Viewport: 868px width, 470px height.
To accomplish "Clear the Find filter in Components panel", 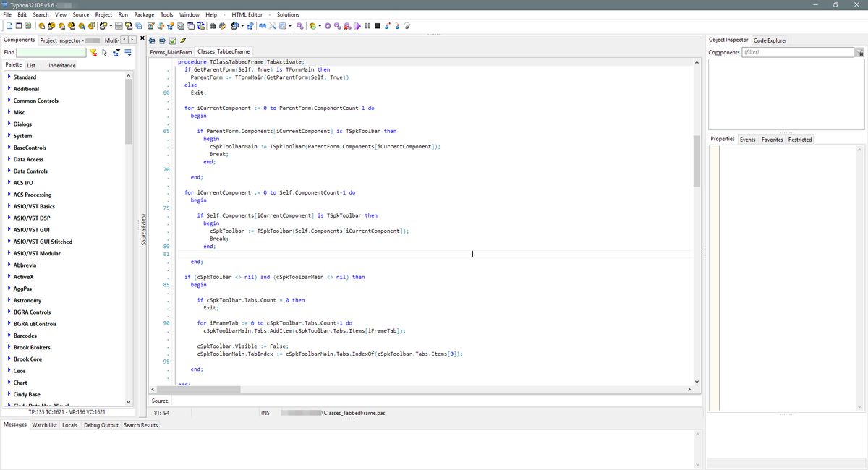I will pyautogui.click(x=93, y=53).
